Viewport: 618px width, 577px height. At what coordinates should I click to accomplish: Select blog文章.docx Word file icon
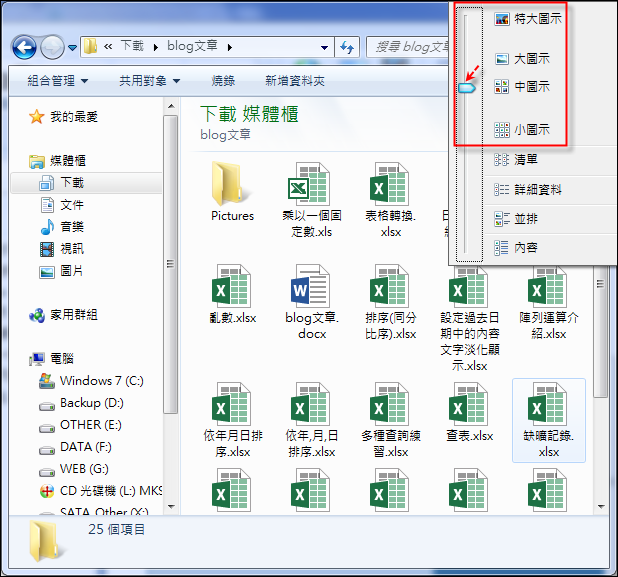tap(311, 286)
